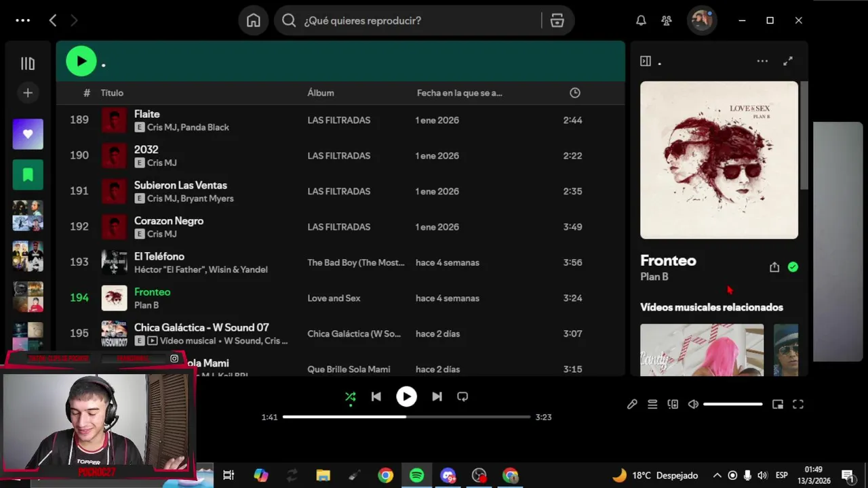868x488 pixels.
Task: Open Connect to a device icon
Action: pos(673,404)
